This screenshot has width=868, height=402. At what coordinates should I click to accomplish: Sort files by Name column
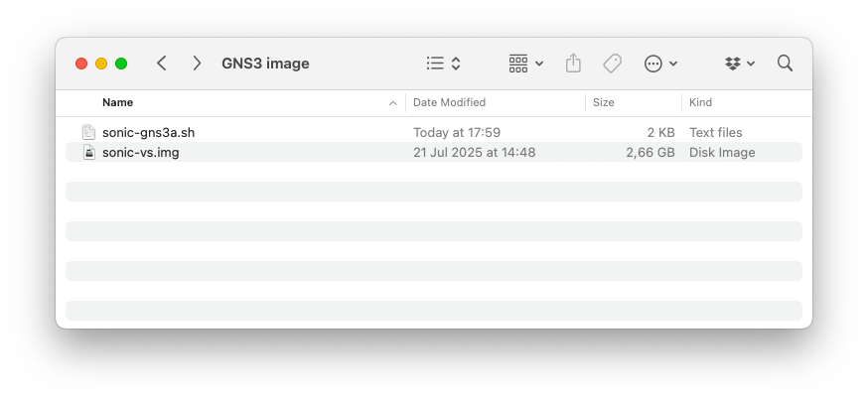click(x=117, y=102)
